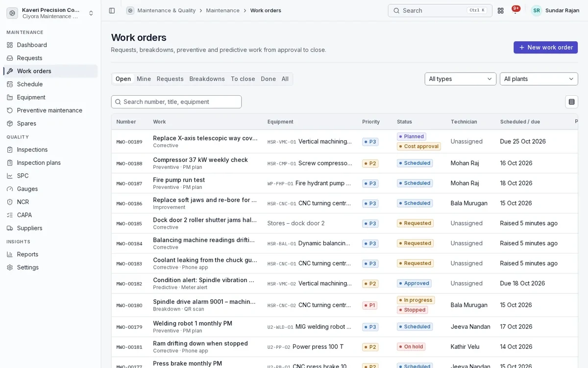Toggle the sidebar collapse icon
Screen dimensions: 588x368
click(112, 10)
